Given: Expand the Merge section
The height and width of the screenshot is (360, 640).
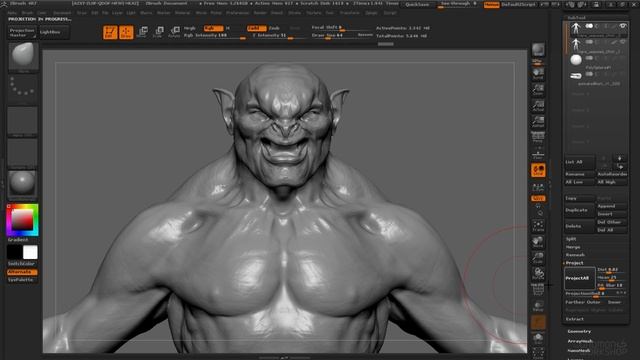Looking at the screenshot, I should 573,247.
